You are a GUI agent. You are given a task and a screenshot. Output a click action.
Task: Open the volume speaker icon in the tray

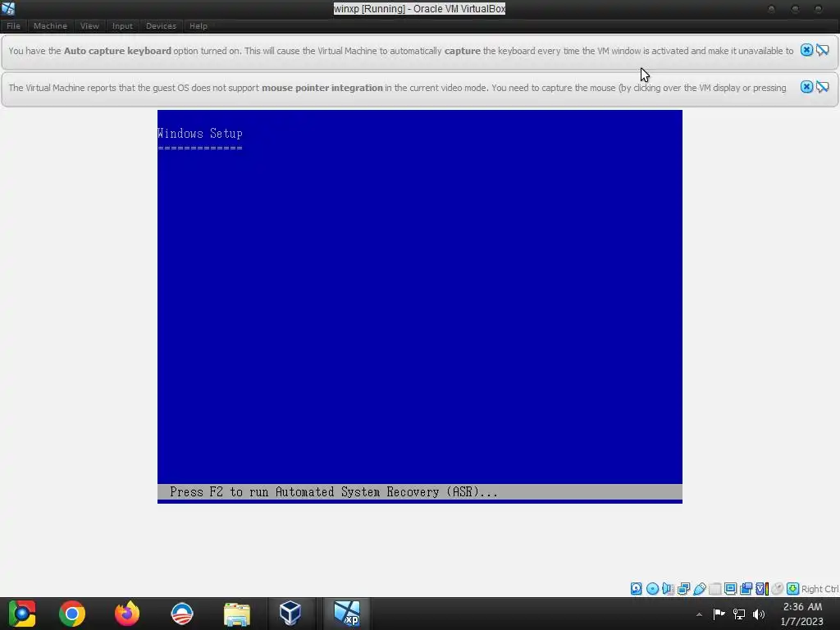tap(759, 614)
